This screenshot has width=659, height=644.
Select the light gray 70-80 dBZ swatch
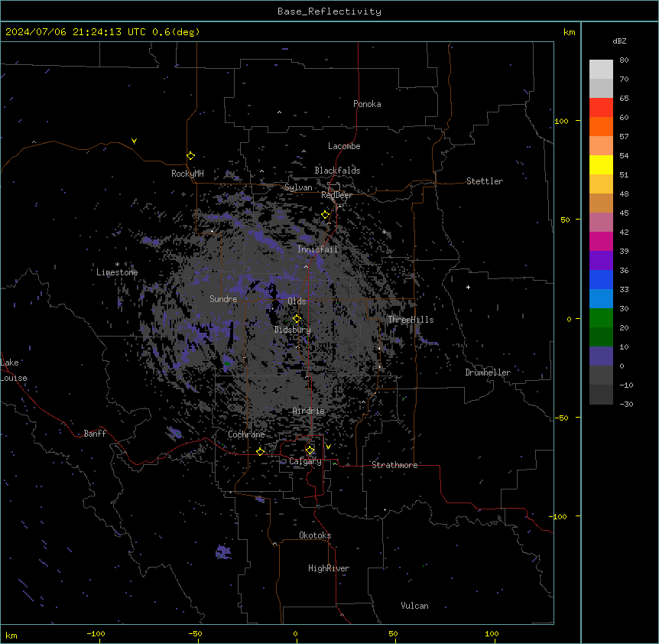601,70
